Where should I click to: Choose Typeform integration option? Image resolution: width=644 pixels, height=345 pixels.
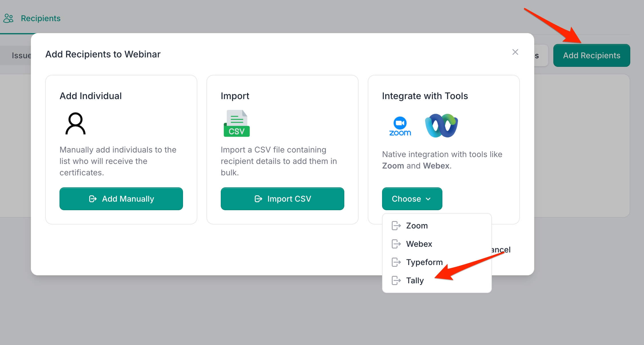click(424, 262)
